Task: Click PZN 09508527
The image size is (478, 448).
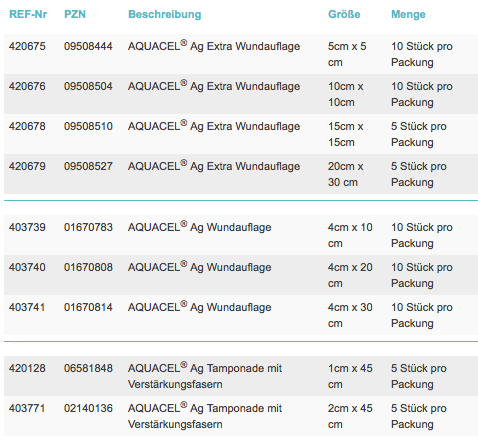Action: point(88,166)
